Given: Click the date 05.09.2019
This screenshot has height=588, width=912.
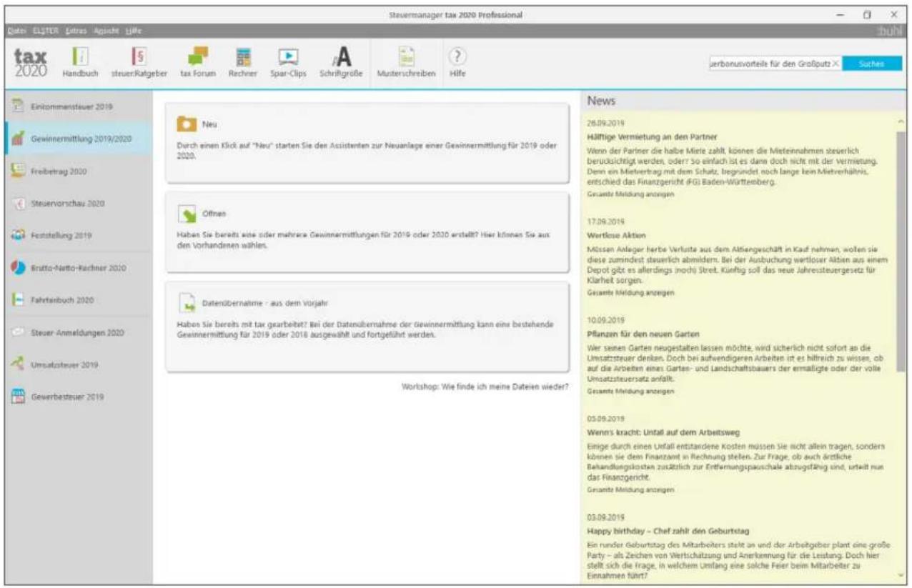Looking at the screenshot, I should click(x=605, y=419).
